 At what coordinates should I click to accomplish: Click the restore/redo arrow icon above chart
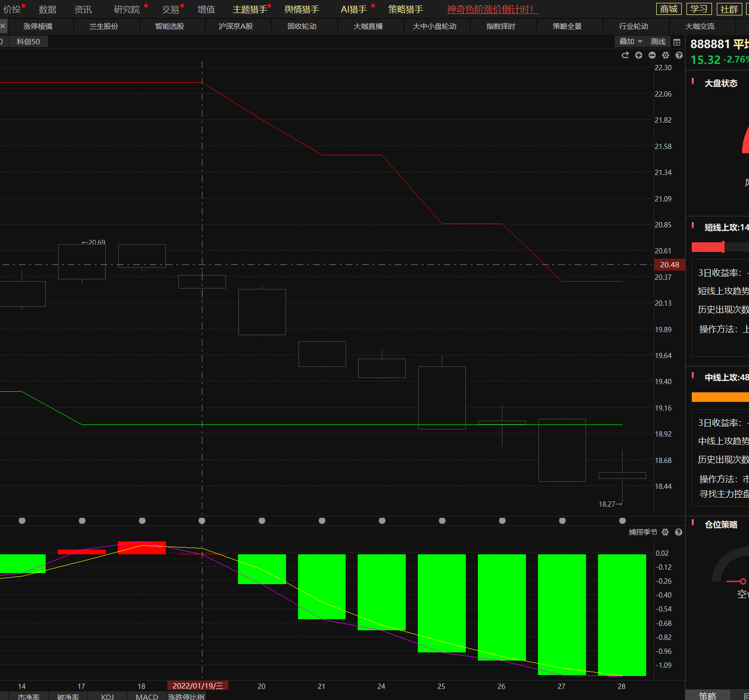pos(625,55)
